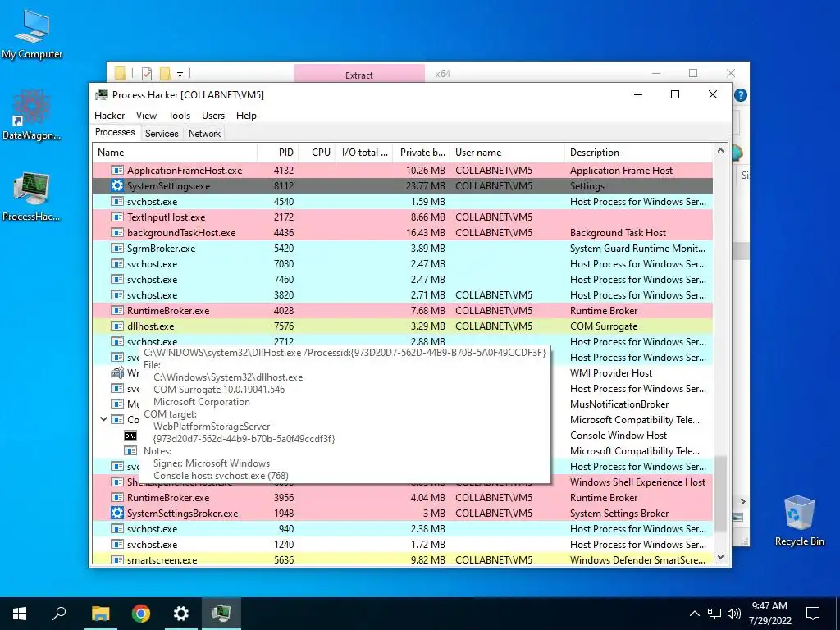Viewport: 840px width, 630px height.
Task: Click the MusNotificationBroker description
Action: 619,404
